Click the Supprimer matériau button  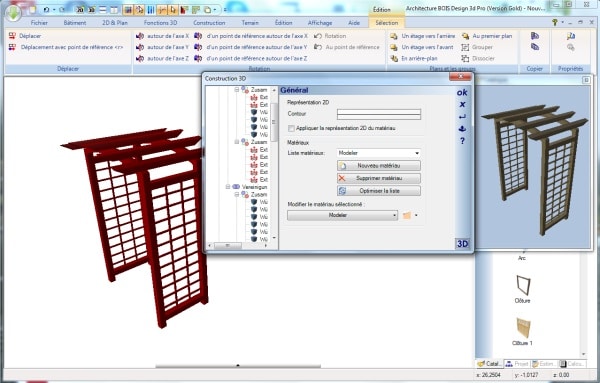coord(378,178)
